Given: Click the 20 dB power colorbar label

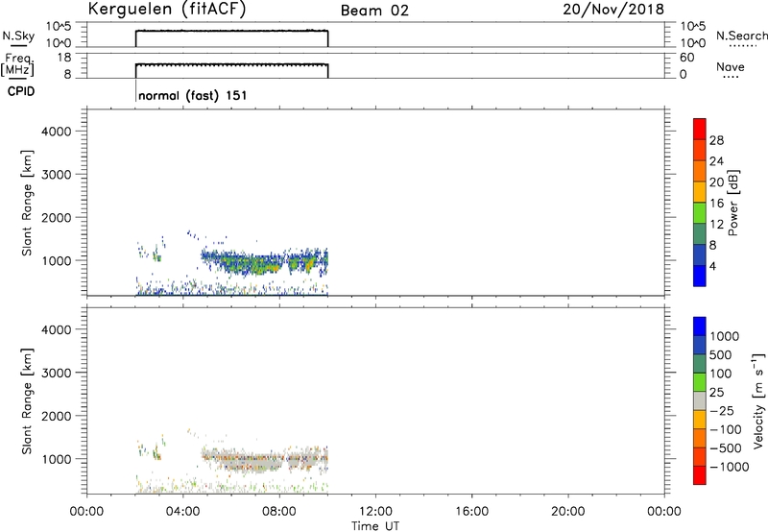Looking at the screenshot, I should 716,182.
